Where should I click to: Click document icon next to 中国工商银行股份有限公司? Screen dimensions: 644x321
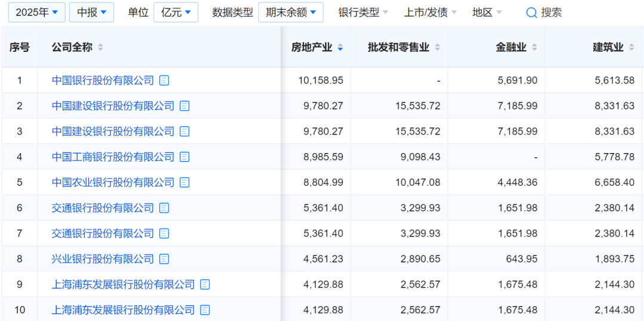click(185, 157)
